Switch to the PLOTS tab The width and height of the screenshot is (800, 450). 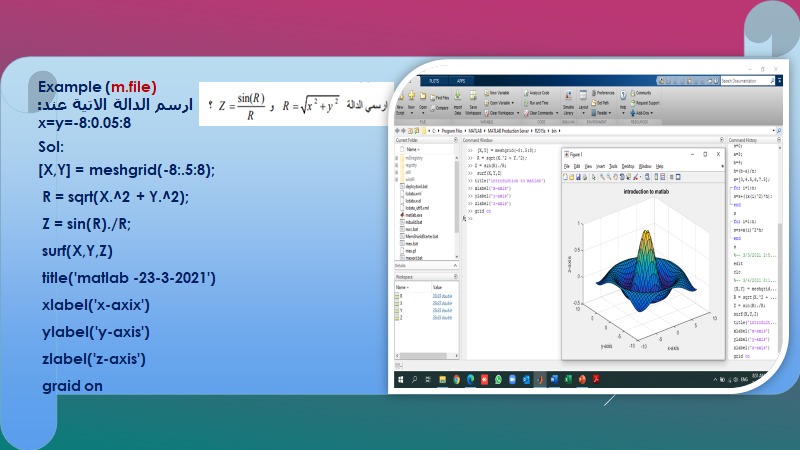point(435,80)
